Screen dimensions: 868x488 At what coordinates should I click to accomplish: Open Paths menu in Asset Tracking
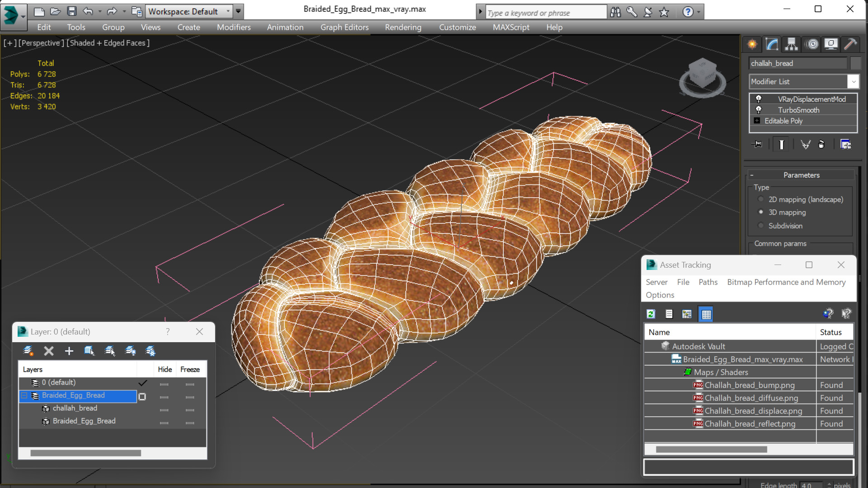[x=708, y=282]
